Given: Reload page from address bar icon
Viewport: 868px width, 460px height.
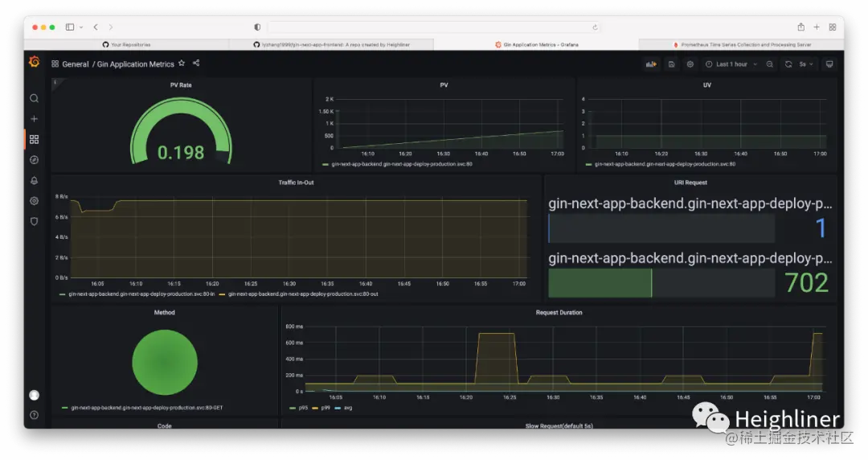Looking at the screenshot, I should coord(595,27).
